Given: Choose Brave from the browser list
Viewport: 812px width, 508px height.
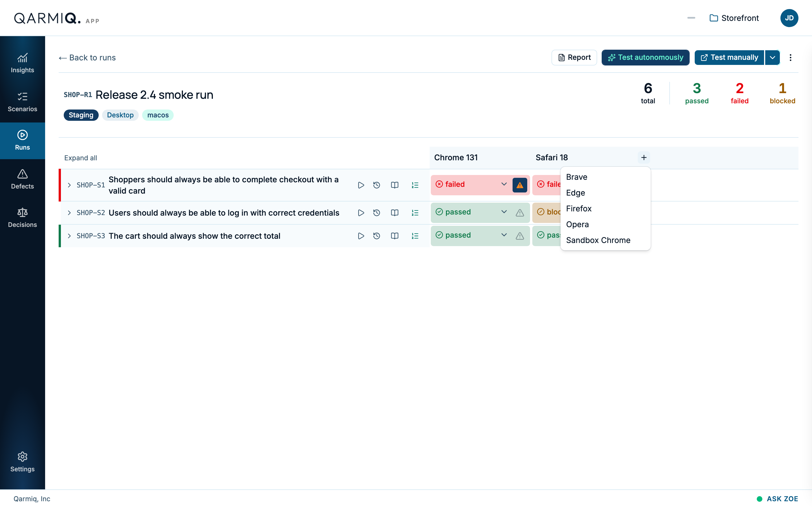Looking at the screenshot, I should click(x=605, y=177).
